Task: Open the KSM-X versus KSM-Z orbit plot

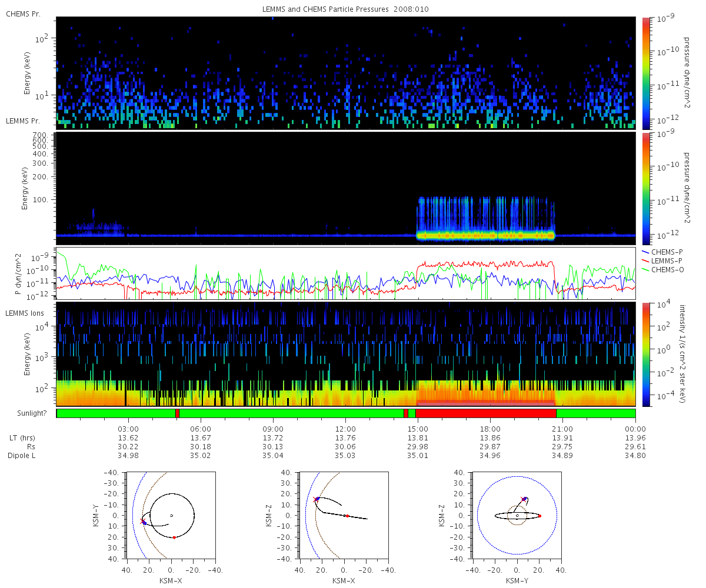Action: [344, 516]
